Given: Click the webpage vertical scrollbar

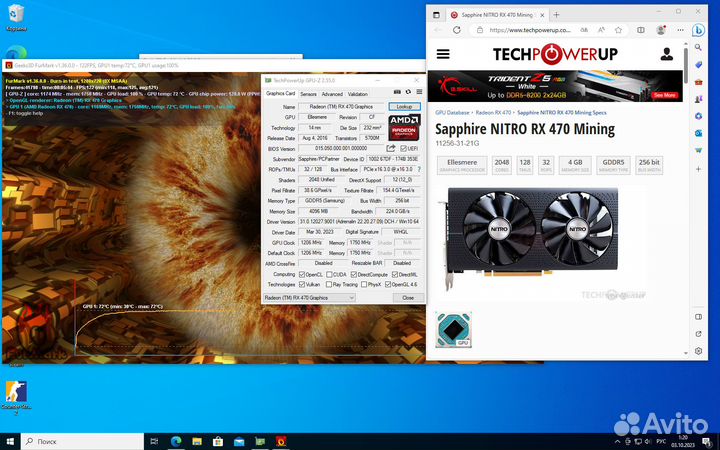Looking at the screenshot, I should (x=686, y=64).
